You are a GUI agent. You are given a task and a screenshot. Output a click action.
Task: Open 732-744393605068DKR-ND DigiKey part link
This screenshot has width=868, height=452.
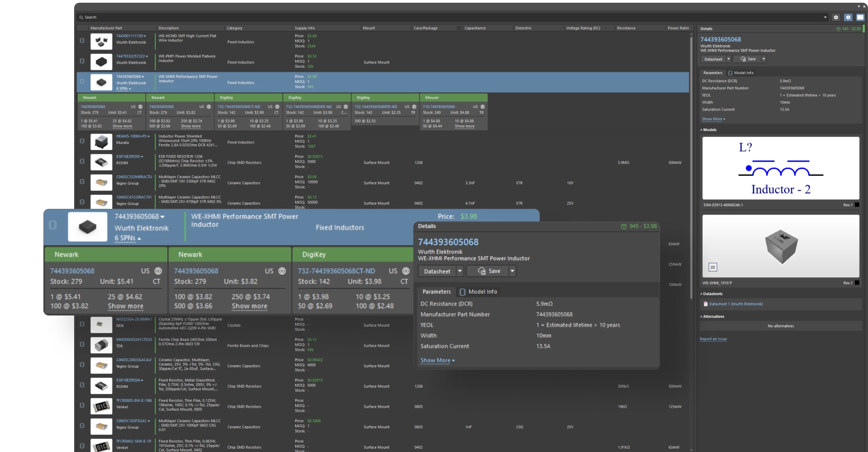point(309,107)
